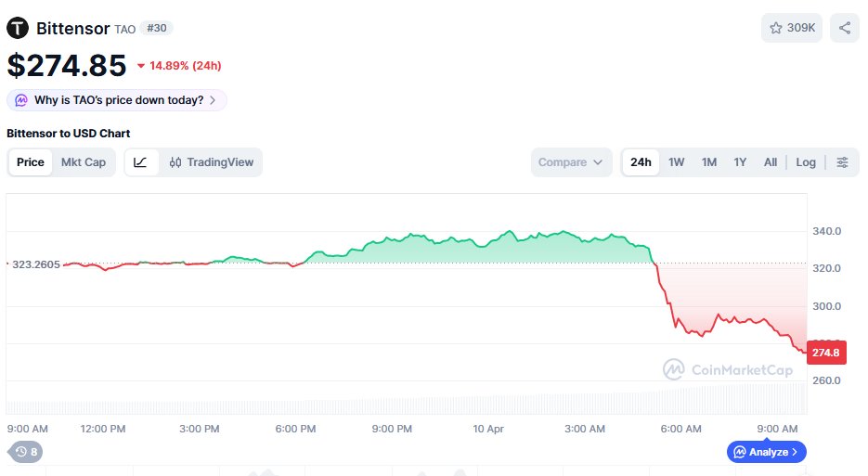The height and width of the screenshot is (476, 868).
Task: Select the 1W timeframe tab
Action: click(677, 162)
